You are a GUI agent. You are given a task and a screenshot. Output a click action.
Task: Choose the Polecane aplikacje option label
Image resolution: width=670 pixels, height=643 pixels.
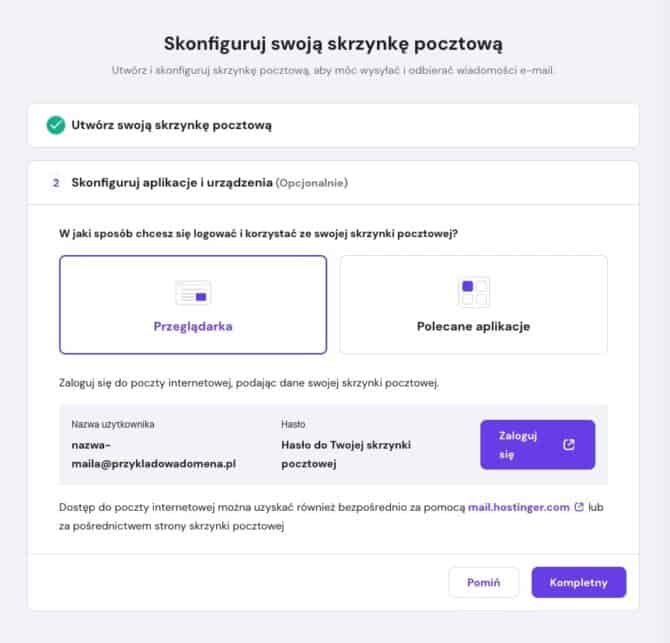click(473, 326)
